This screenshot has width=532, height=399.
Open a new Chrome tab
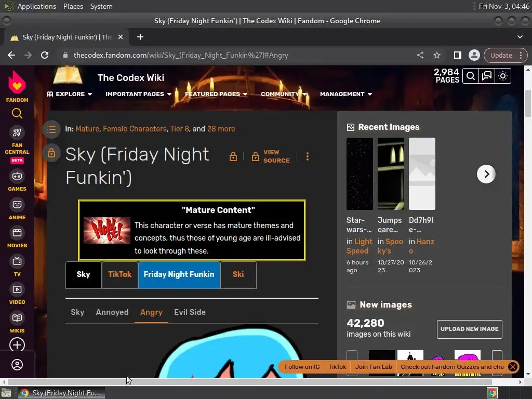click(140, 37)
